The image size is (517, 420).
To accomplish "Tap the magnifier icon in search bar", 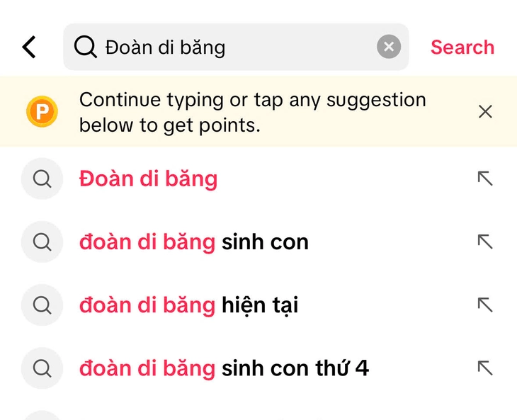I will tap(85, 47).
